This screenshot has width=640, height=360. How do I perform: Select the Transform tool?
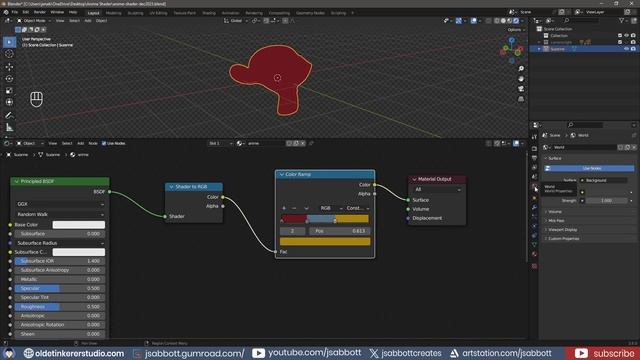[9, 102]
